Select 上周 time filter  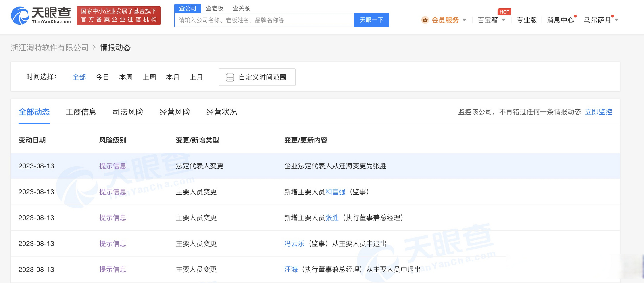coord(149,77)
